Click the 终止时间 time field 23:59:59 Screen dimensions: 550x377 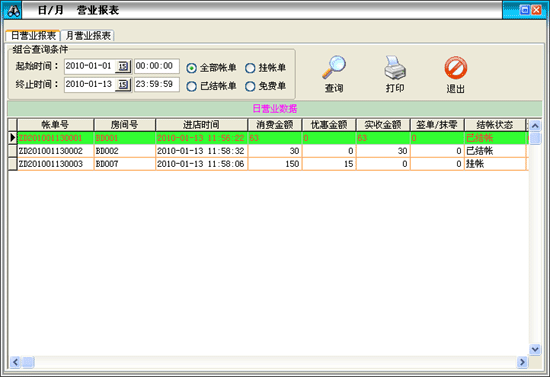pos(157,85)
